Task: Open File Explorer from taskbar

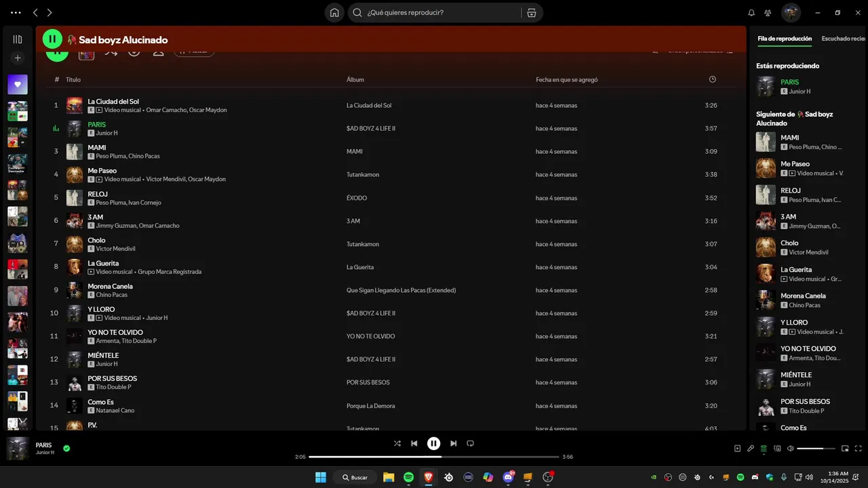Action: pyautogui.click(x=389, y=477)
